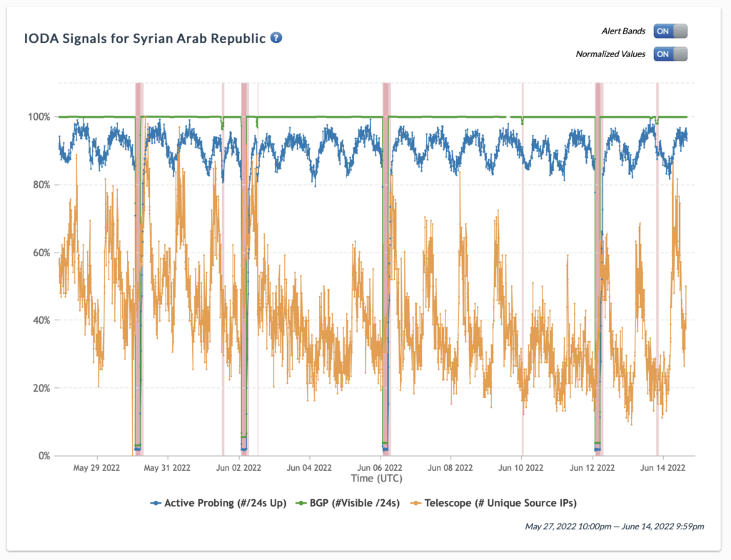Select the thin alert band just before Jun 14
This screenshot has width=731, height=560.
[x=657, y=271]
